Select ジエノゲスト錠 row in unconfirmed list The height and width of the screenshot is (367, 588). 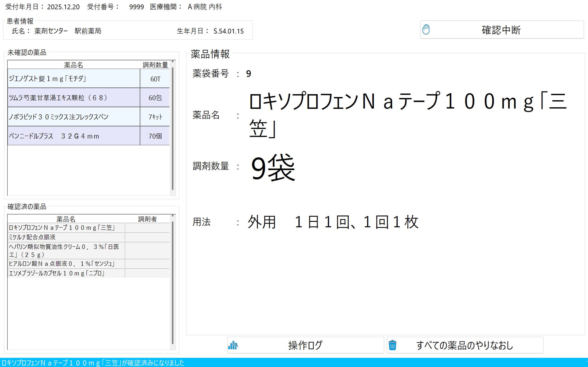(74, 79)
